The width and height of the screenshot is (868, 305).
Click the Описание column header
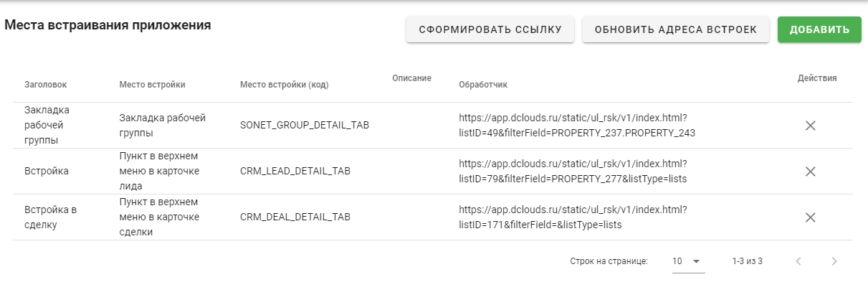point(411,78)
